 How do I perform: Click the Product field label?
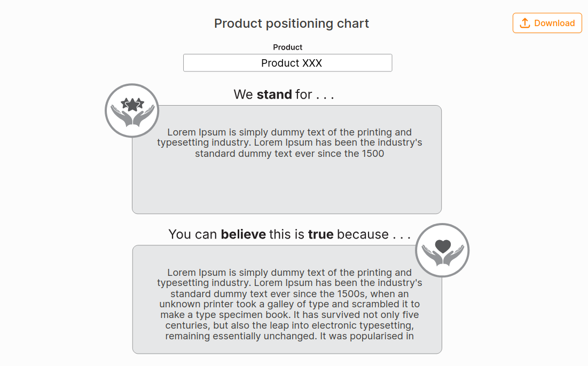(287, 47)
